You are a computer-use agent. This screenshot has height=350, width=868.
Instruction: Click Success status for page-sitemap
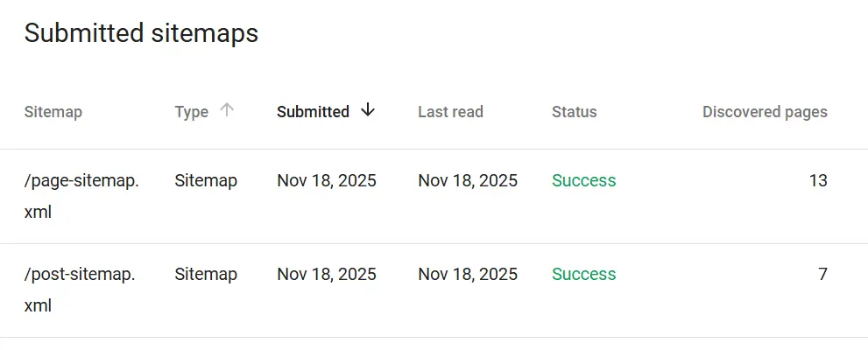[583, 181]
